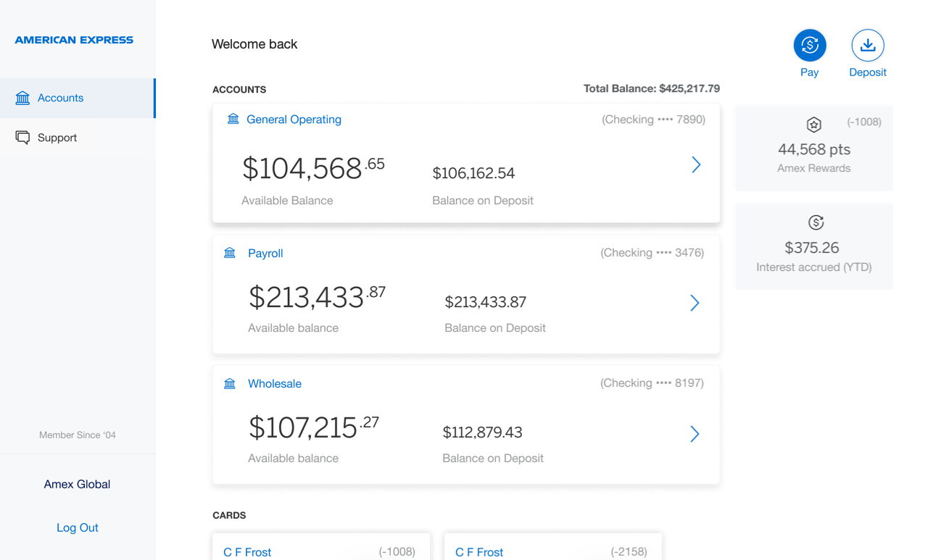Image resolution: width=928 pixels, height=560 pixels.
Task: Open the Accounts menu item
Action: click(78, 98)
